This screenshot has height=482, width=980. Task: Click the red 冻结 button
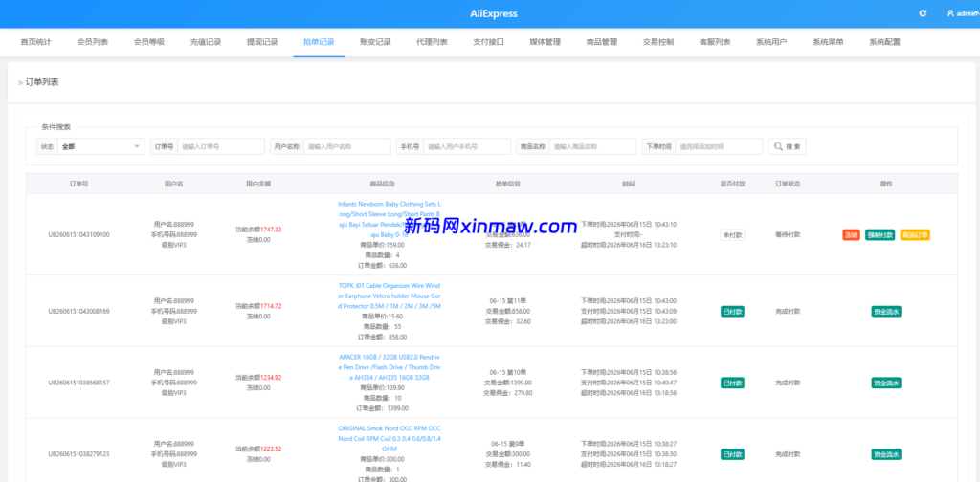point(851,235)
